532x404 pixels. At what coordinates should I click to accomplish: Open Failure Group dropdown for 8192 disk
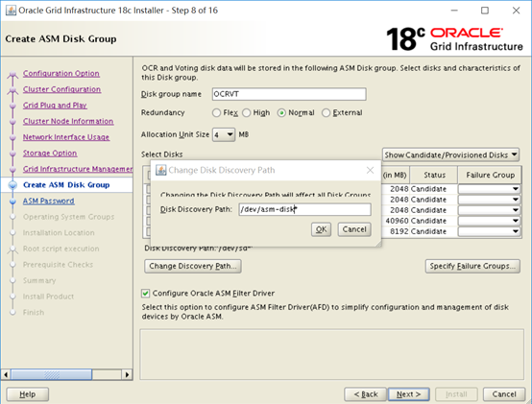(489, 231)
